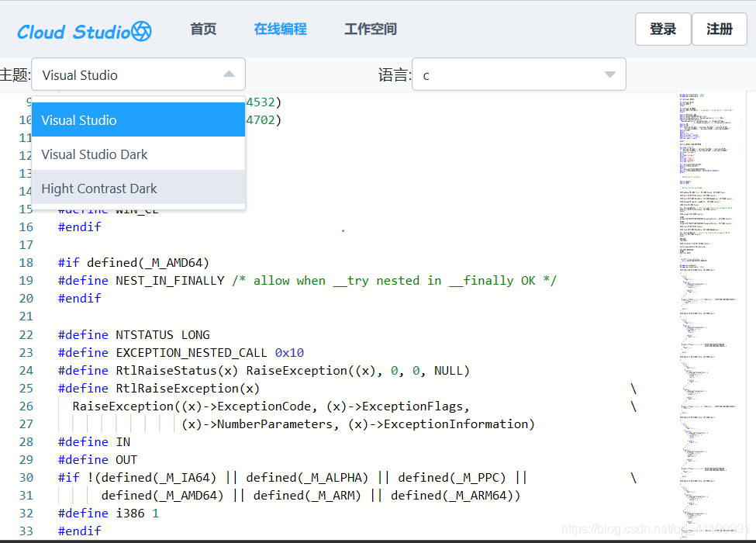This screenshot has width=756, height=543.
Task: Click the green comment on line 19
Action: tap(395, 281)
